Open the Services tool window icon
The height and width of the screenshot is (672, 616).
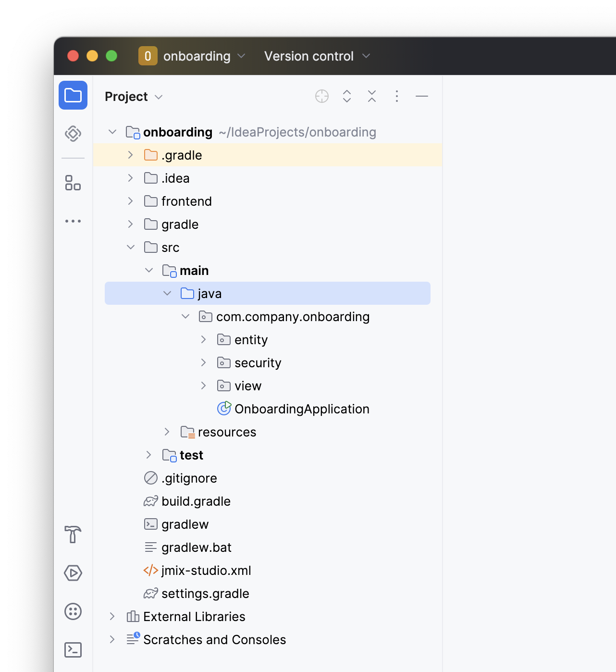coord(73,611)
